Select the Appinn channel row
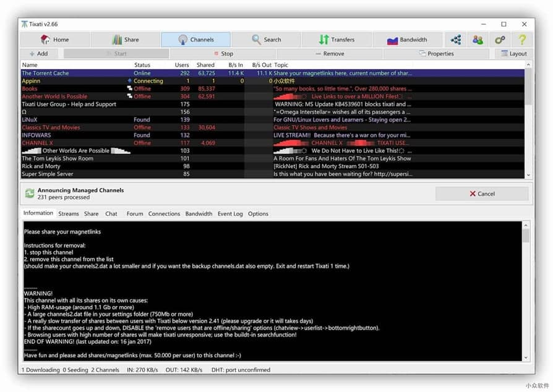 272,81
